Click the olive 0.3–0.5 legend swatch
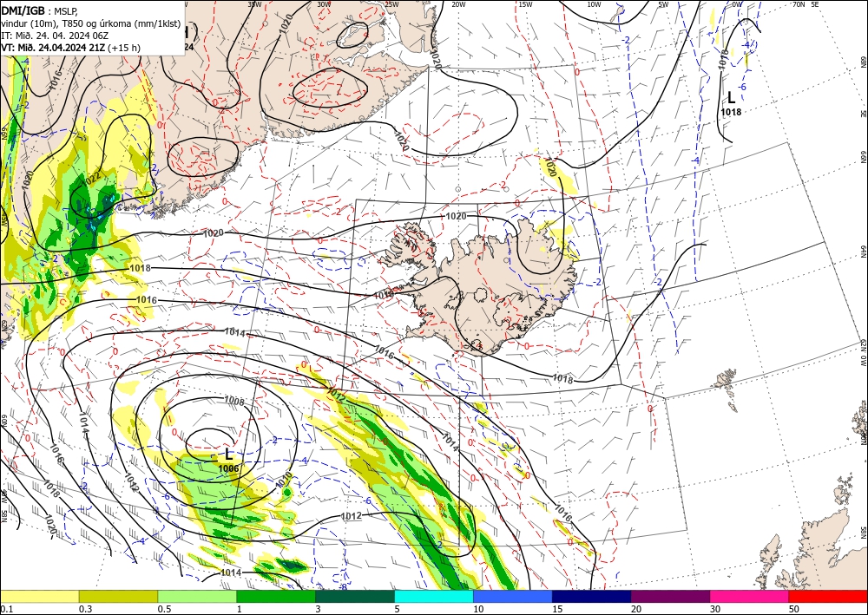 (x=118, y=596)
